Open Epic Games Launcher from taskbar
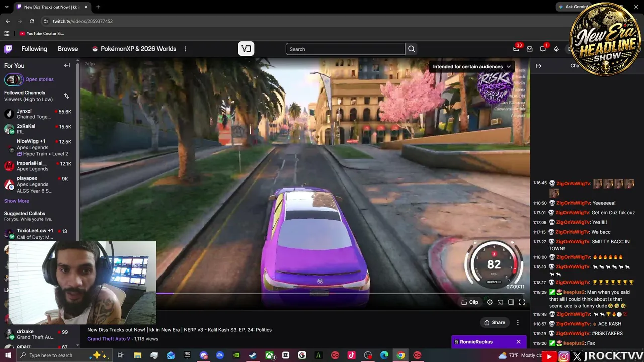 click(x=187, y=355)
